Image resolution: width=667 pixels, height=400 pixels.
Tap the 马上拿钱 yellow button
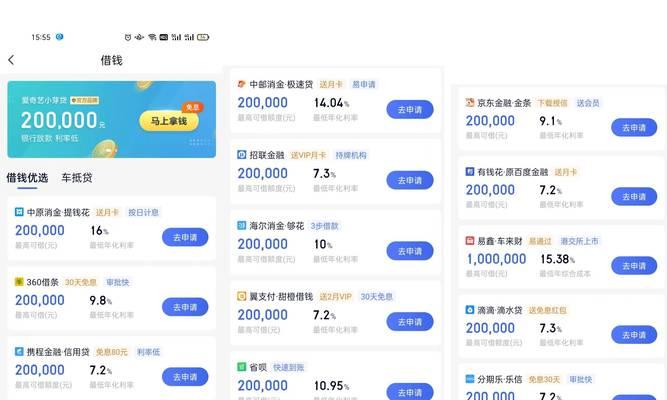(x=169, y=121)
